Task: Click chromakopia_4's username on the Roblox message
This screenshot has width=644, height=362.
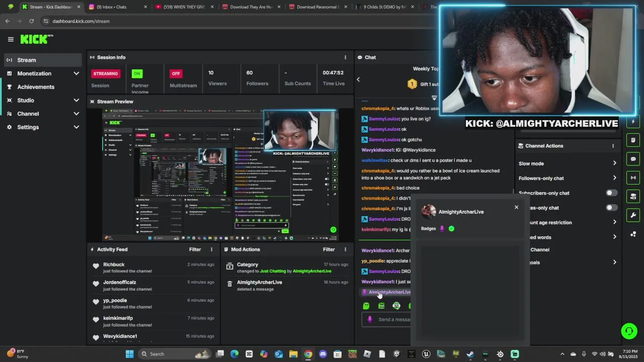Action: [378, 109]
